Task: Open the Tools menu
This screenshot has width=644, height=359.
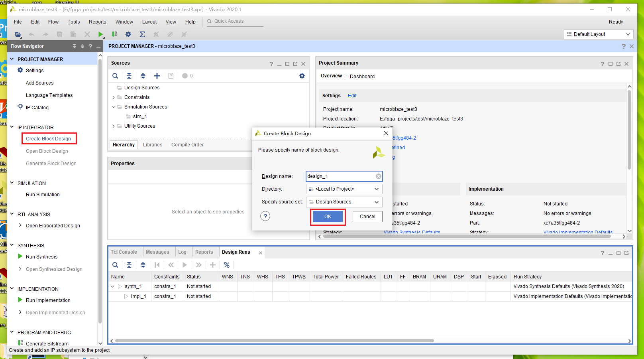Action: click(x=73, y=22)
